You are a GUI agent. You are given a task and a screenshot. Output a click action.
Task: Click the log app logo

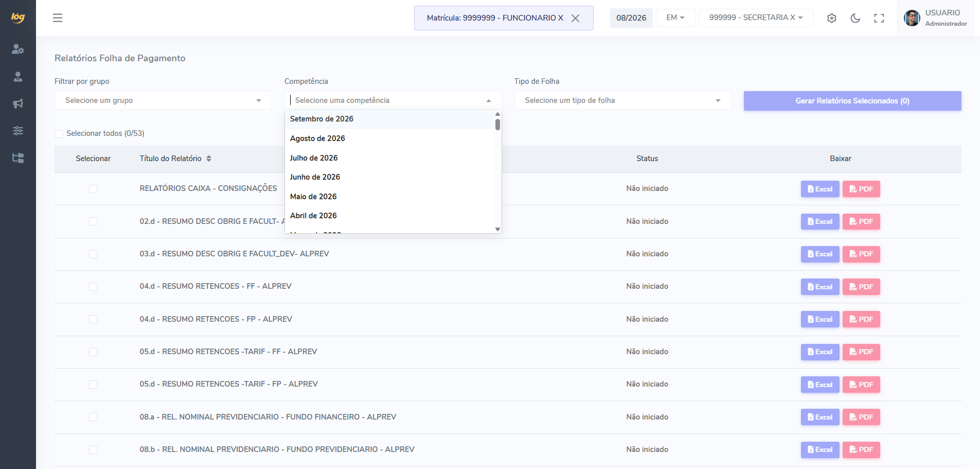pos(18,18)
